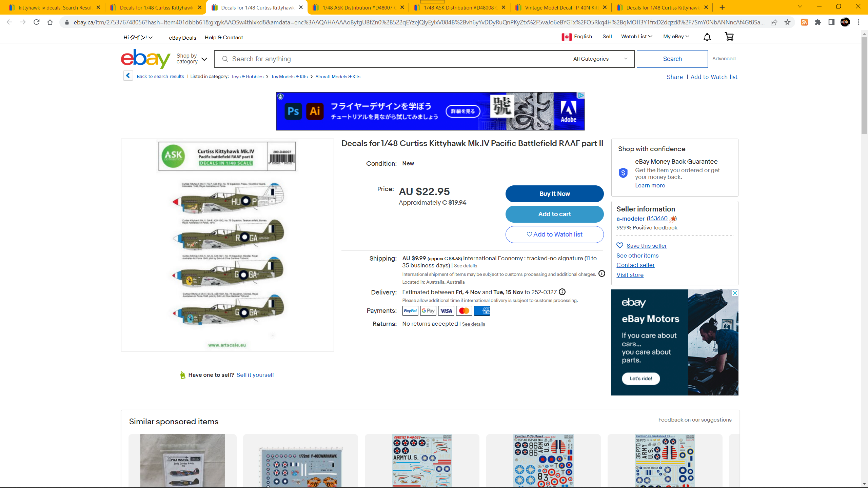Image resolution: width=868 pixels, height=488 pixels.
Task: Open a new browser tab
Action: click(722, 7)
